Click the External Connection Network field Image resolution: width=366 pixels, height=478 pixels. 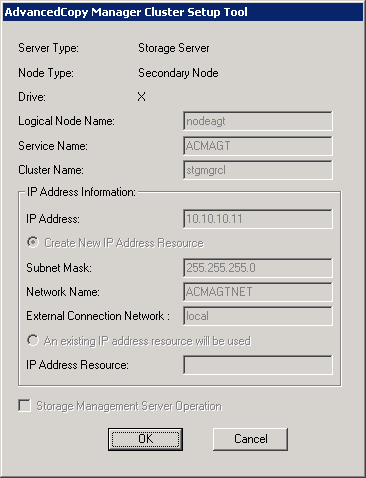[258, 316]
